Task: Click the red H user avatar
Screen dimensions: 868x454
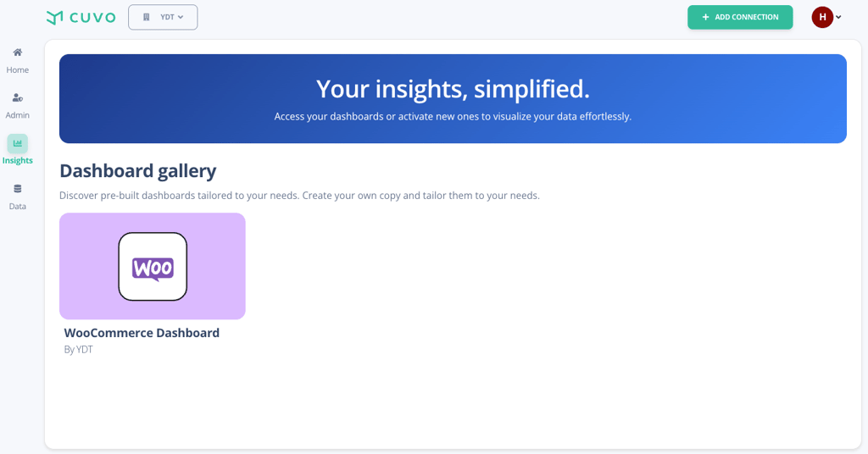Action: click(822, 17)
